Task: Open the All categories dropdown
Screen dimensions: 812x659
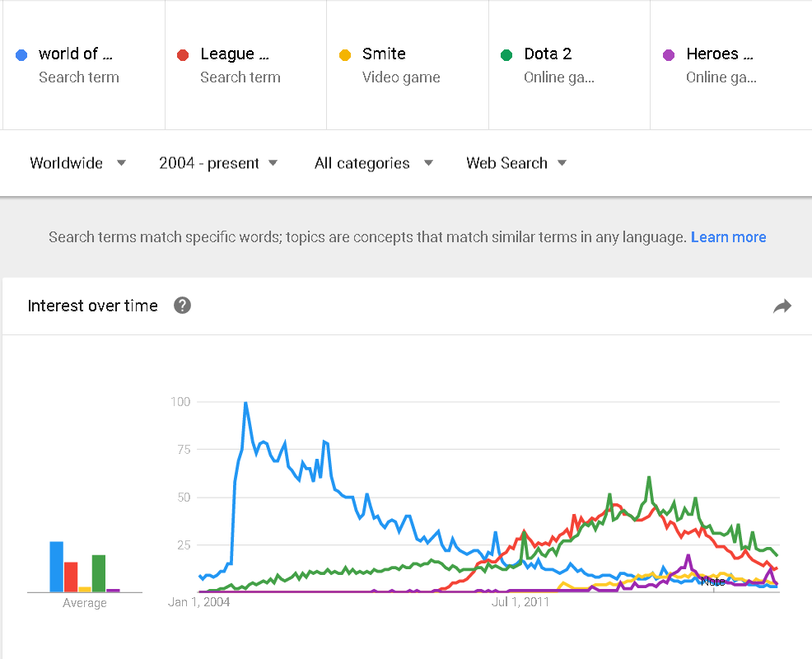Action: pyautogui.click(x=373, y=163)
